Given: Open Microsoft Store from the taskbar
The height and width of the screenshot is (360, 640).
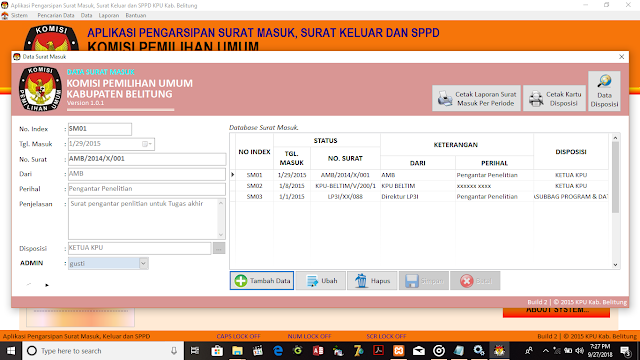Looking at the screenshot, I should click(x=217, y=351).
